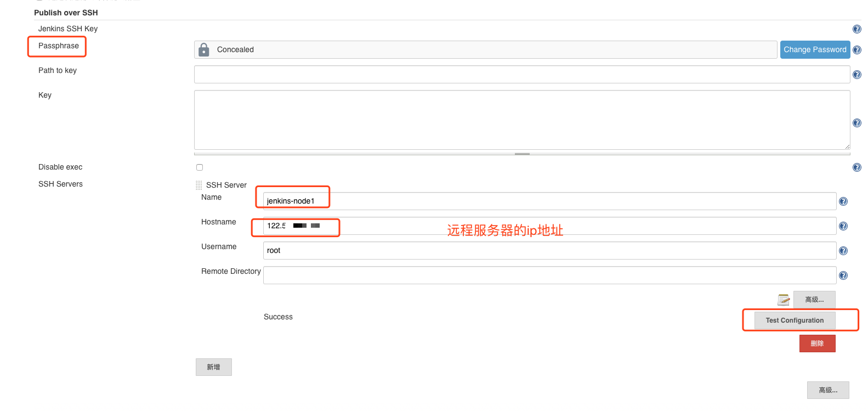Open help for Disable exec option

click(857, 167)
